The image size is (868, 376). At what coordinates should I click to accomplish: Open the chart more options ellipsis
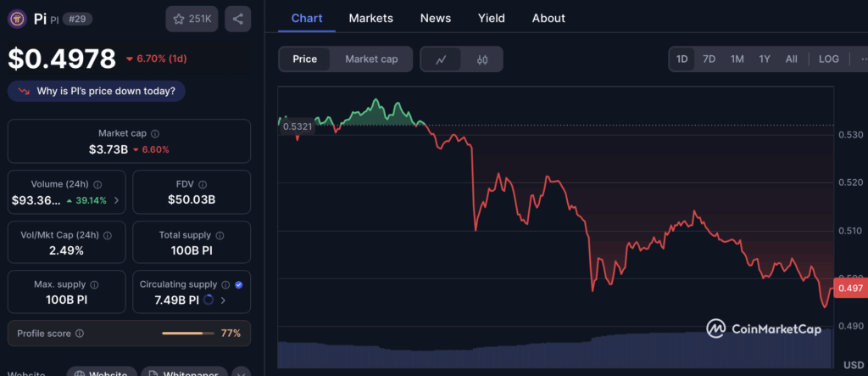click(x=863, y=59)
